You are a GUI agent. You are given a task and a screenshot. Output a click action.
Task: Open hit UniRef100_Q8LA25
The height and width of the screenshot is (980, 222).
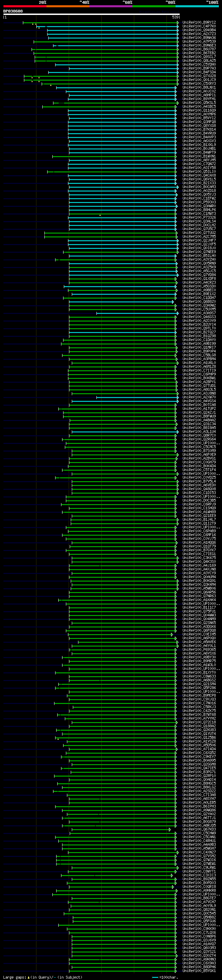(199, 60)
